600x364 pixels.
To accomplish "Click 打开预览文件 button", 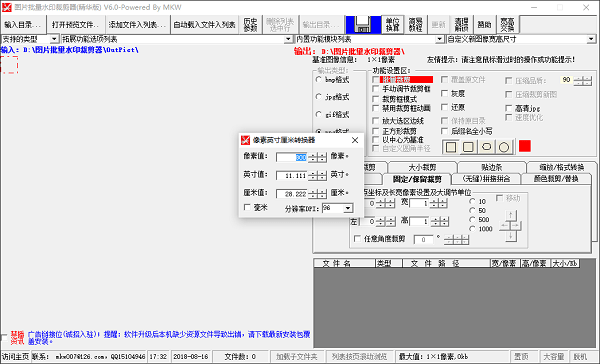I will (76, 25).
